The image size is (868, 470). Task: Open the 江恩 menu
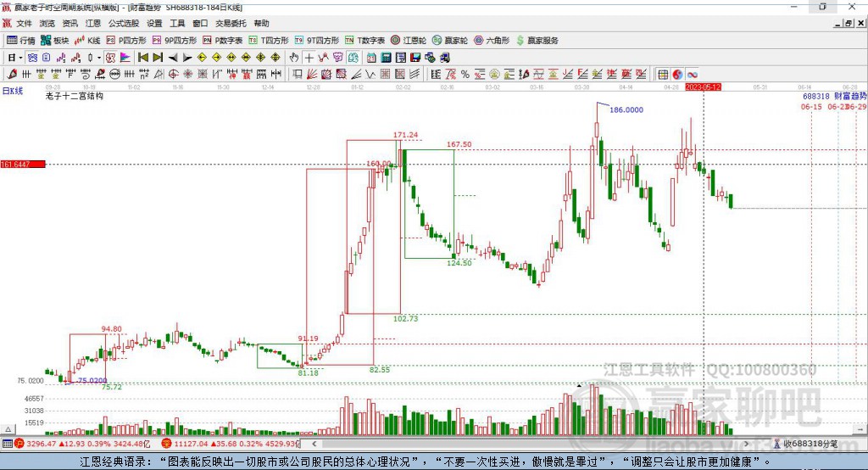(x=93, y=23)
